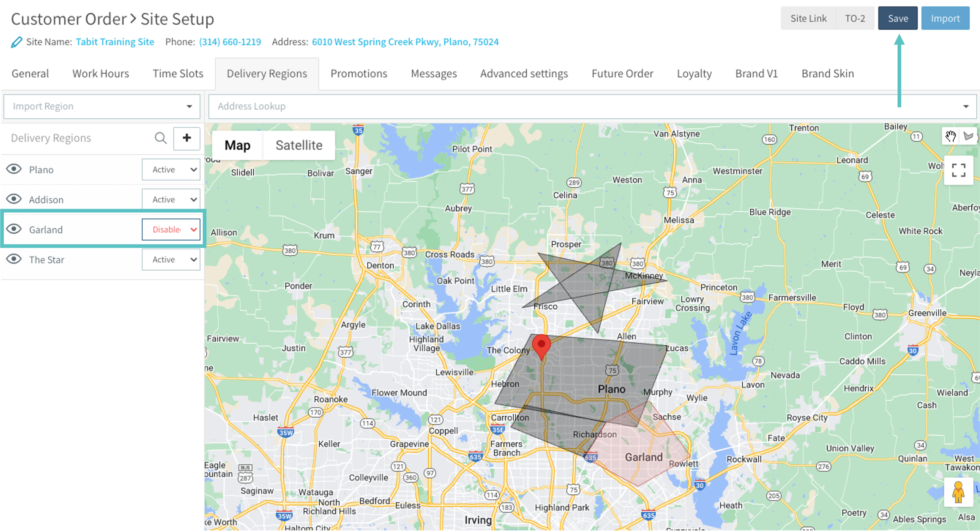Click the search magnifier in Delivery Regions
The width and height of the screenshot is (980, 531).
(x=161, y=138)
